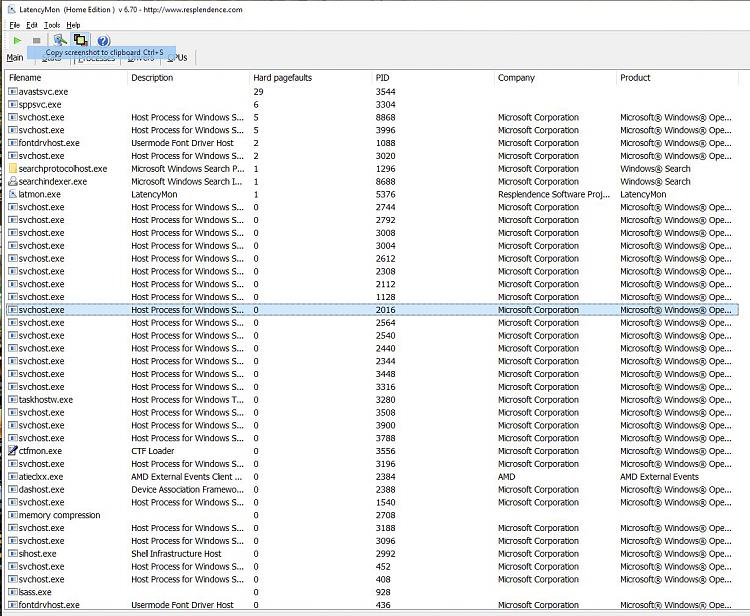Sort by the PID column header

point(382,77)
